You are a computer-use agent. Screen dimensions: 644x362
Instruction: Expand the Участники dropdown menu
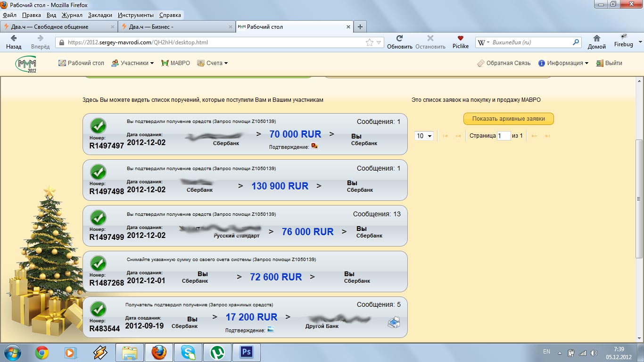[132, 63]
